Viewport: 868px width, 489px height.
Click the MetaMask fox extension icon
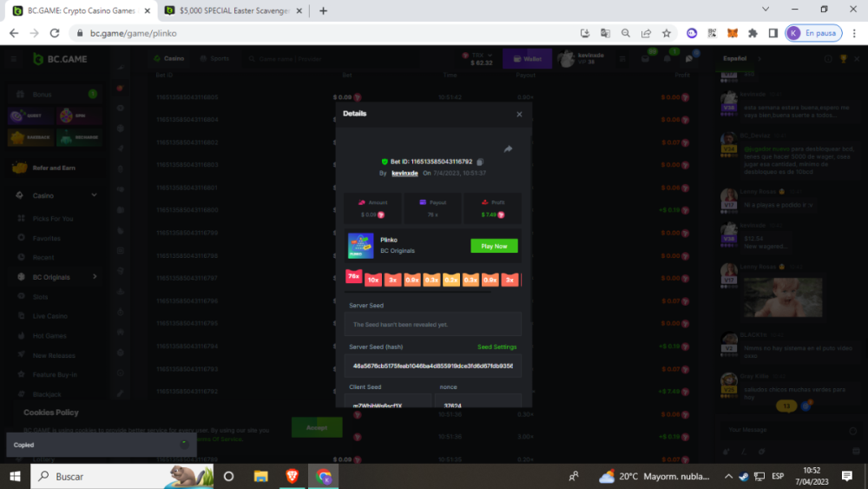732,33
